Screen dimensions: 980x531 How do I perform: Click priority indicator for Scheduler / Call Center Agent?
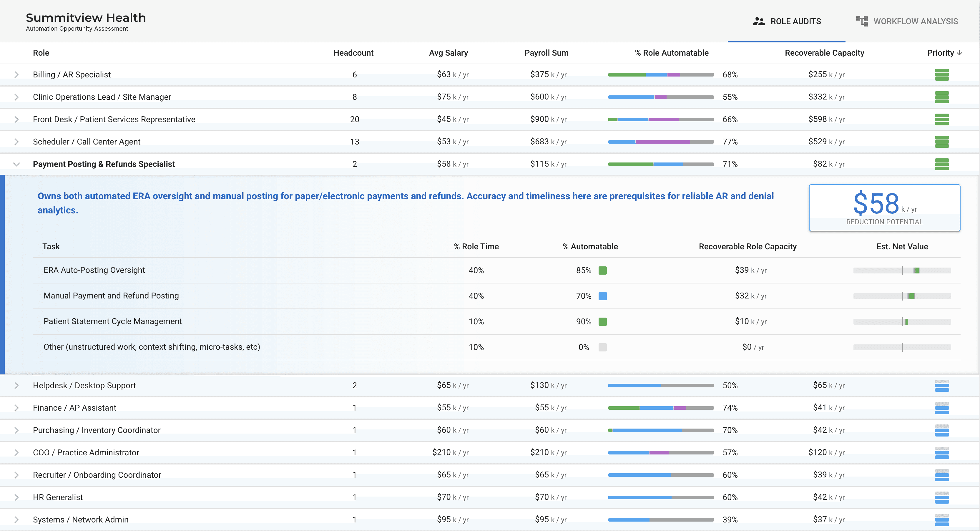pyautogui.click(x=942, y=142)
